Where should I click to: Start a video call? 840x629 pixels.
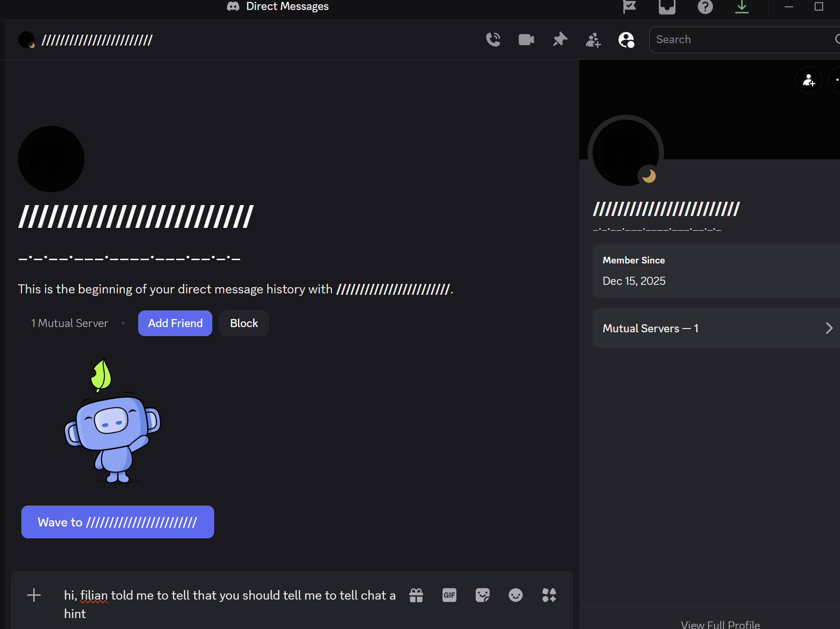[x=526, y=39]
